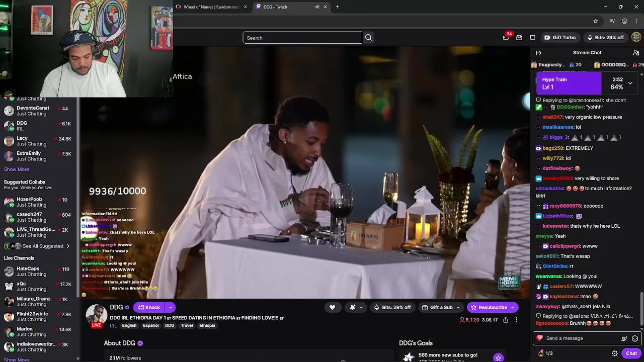Open Lacy channel in sidebar
644x362 pixels.
click(39, 141)
